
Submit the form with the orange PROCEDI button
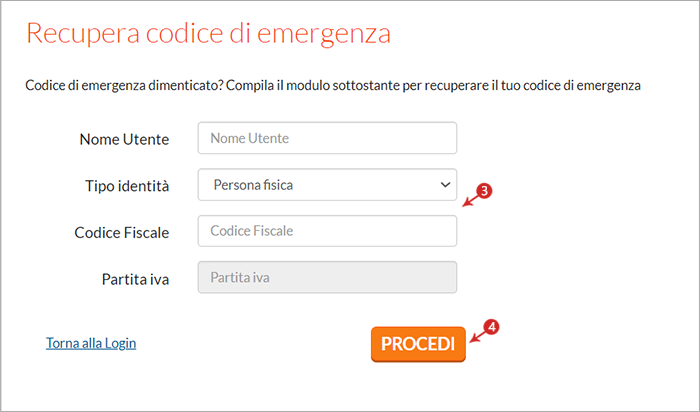click(x=418, y=344)
